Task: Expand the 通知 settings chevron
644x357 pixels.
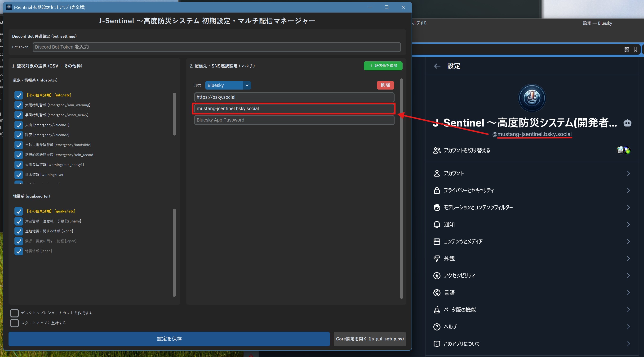Action: click(628, 224)
